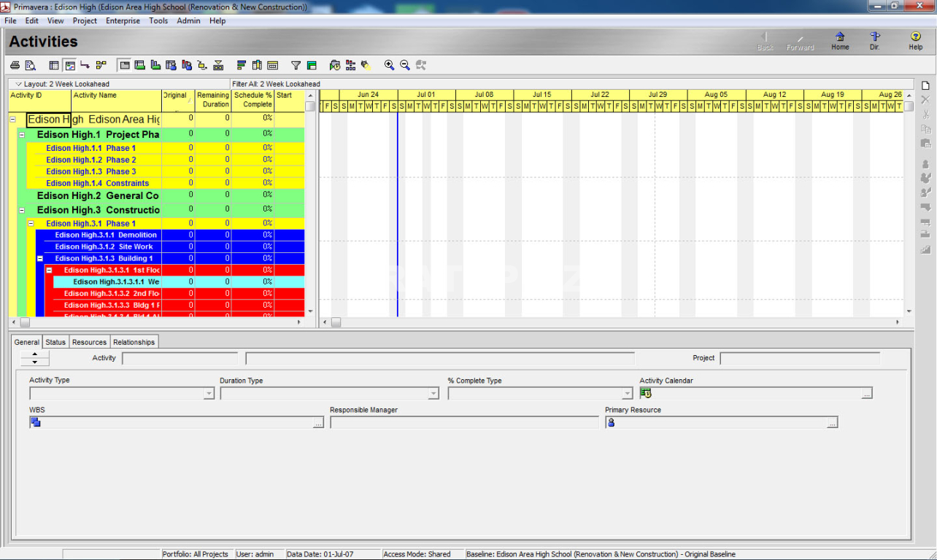Viewport: 937px width, 560px height.
Task: Click the Filter funnel icon
Action: pos(296,66)
